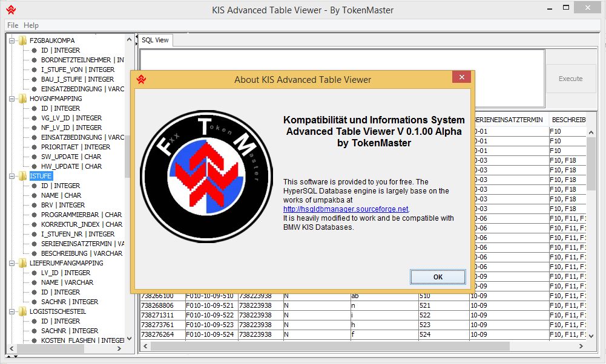Image resolution: width=606 pixels, height=364 pixels.
Task: Open the File menu
Action: 13,25
